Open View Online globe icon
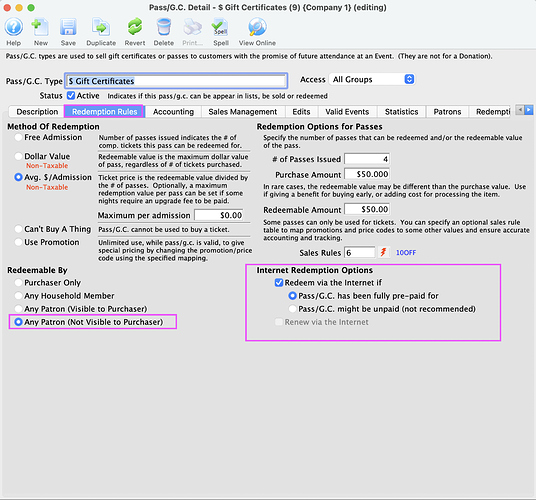Image resolution: width=536 pixels, height=500 pixels. 257,27
